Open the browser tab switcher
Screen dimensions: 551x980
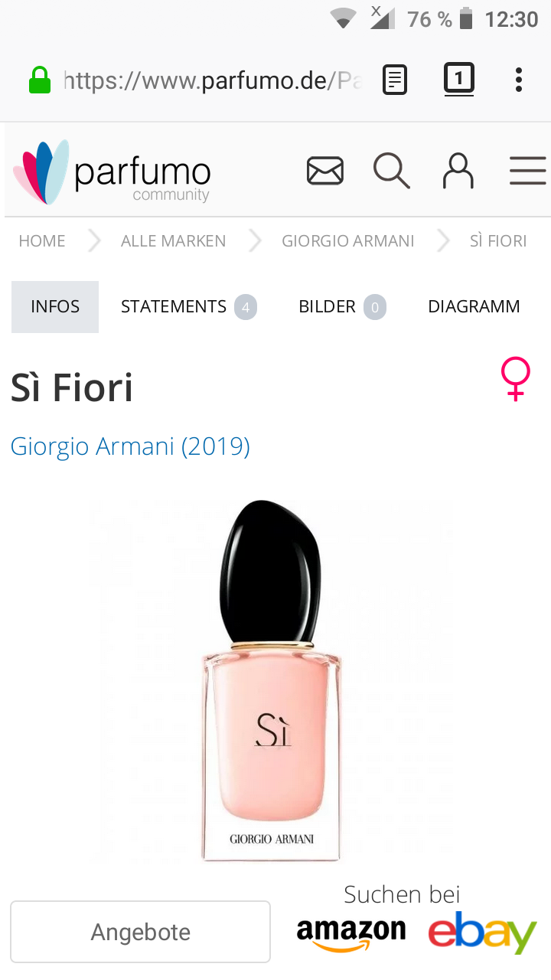coord(459,79)
